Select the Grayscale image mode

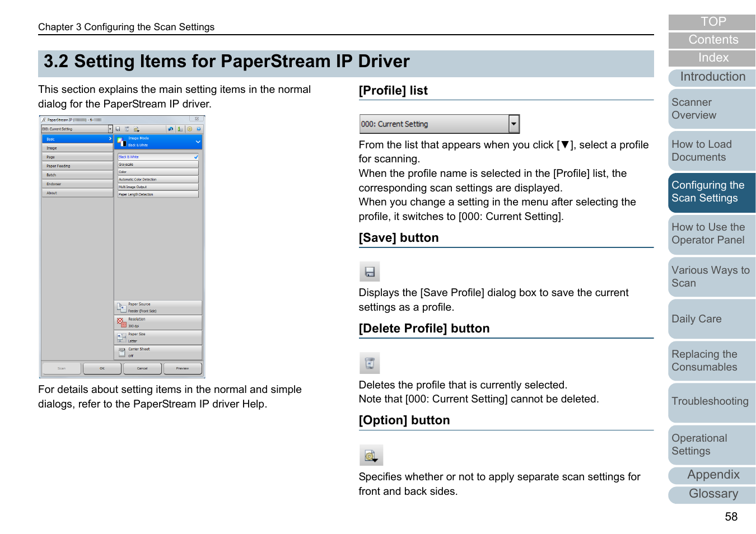[x=158, y=165]
